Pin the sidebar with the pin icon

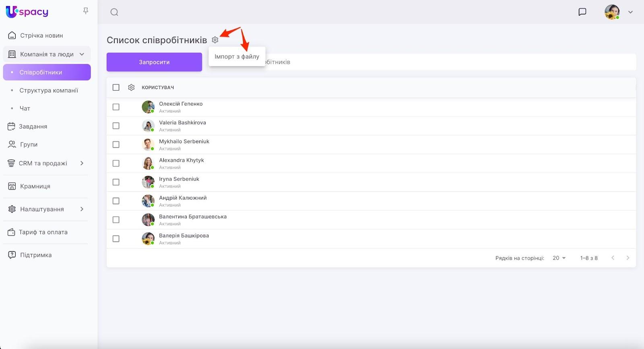(x=86, y=11)
